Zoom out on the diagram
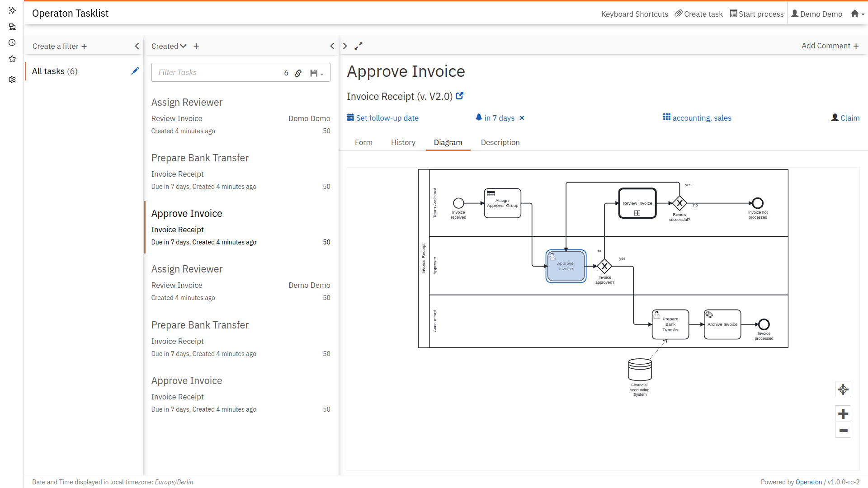This screenshot has width=868, height=488. pos(843,431)
